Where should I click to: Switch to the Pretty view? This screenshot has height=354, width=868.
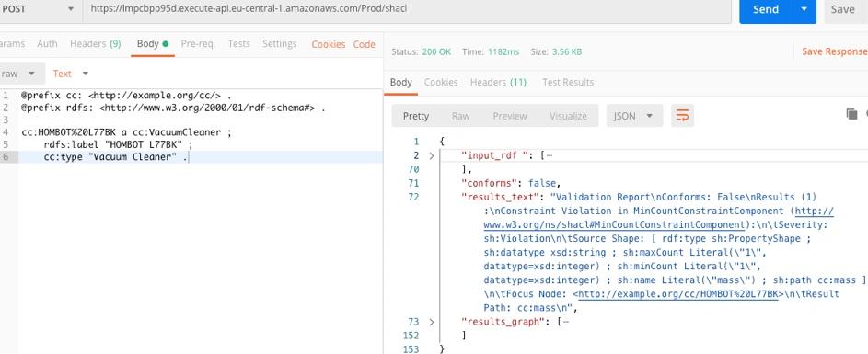coord(416,116)
